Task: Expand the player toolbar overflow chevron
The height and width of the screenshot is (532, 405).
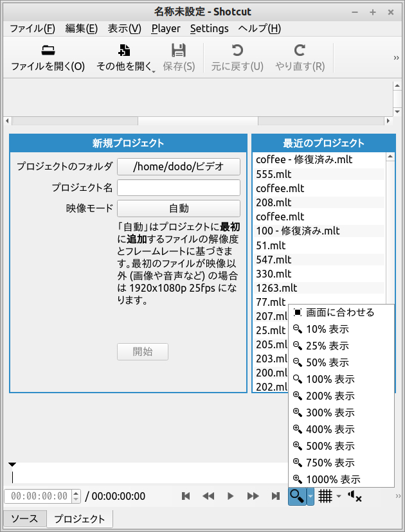Action: click(x=398, y=497)
